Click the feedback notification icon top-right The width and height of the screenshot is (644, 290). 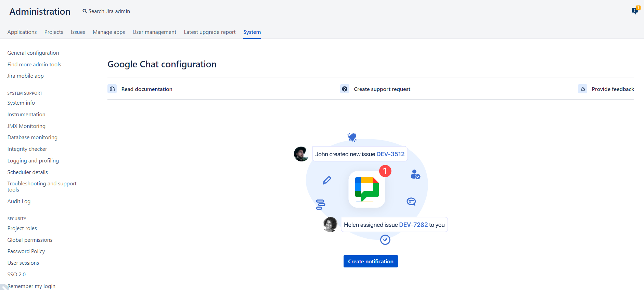(x=635, y=11)
